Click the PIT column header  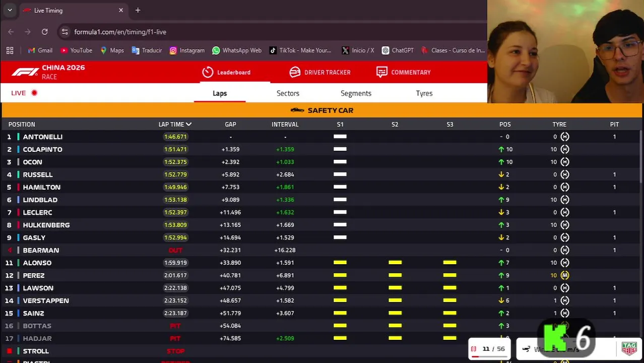(x=614, y=124)
